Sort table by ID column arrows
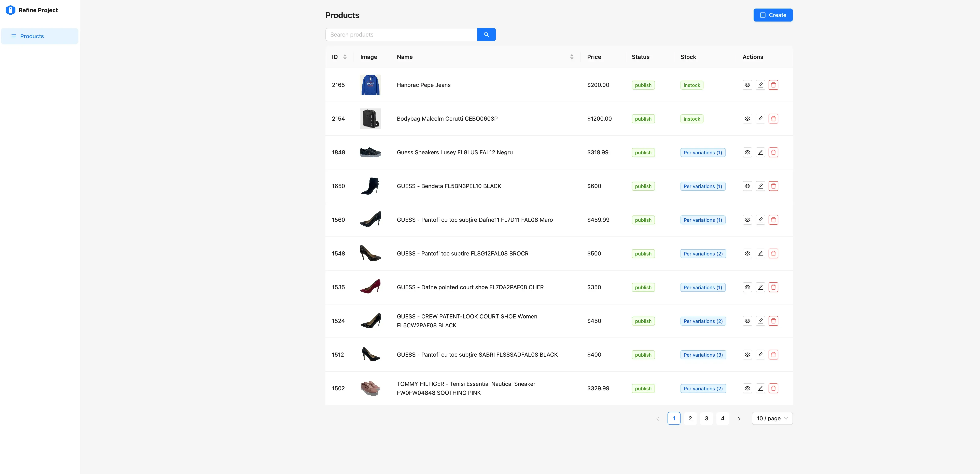980x474 pixels. (345, 57)
